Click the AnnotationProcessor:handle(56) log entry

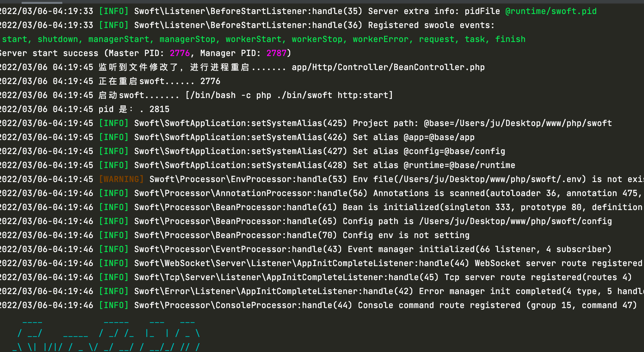[x=290, y=193]
